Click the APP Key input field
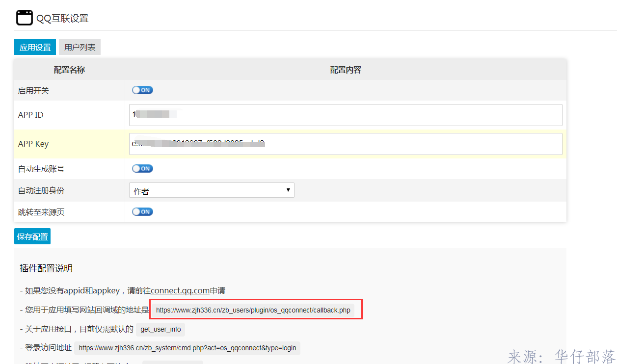The width and height of the screenshot is (617, 364). [346, 144]
